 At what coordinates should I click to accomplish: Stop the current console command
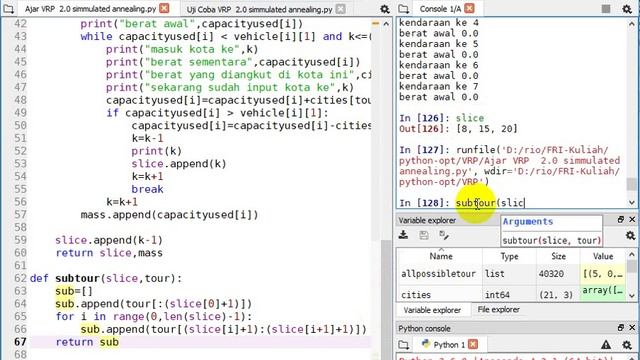point(606,9)
